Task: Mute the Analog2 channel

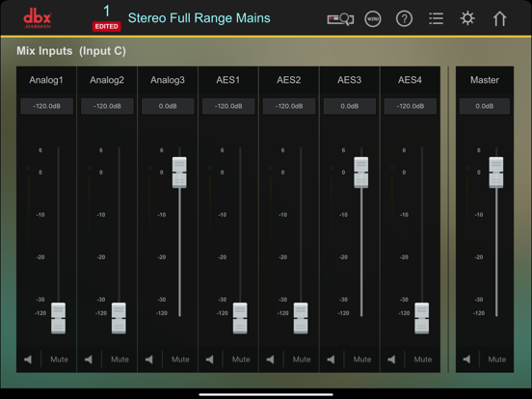Action: 120,359
